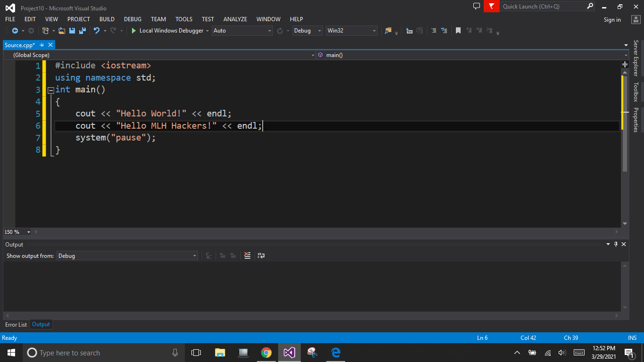644x362 pixels.
Task: Expand the Local Windows Debugger arrow
Action: point(207,31)
